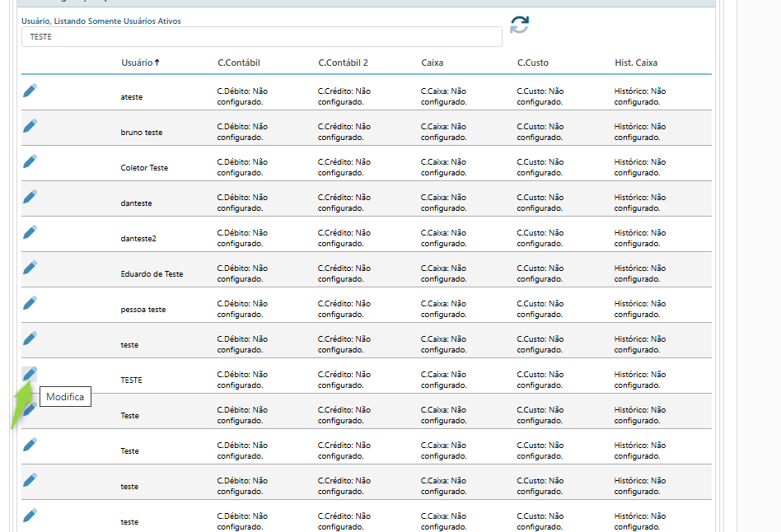This screenshot has height=532, width=781.
Task: Edit the bruno teste row using its pencil
Action: pos(30,126)
